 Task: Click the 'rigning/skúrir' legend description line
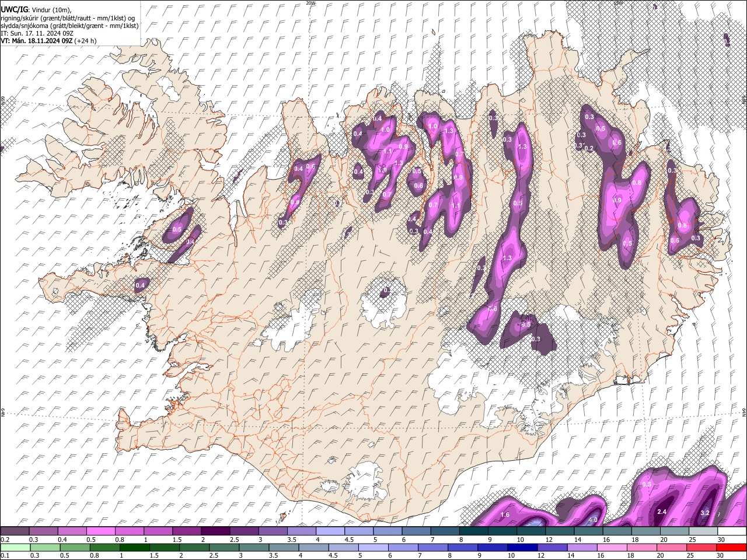coord(69,18)
